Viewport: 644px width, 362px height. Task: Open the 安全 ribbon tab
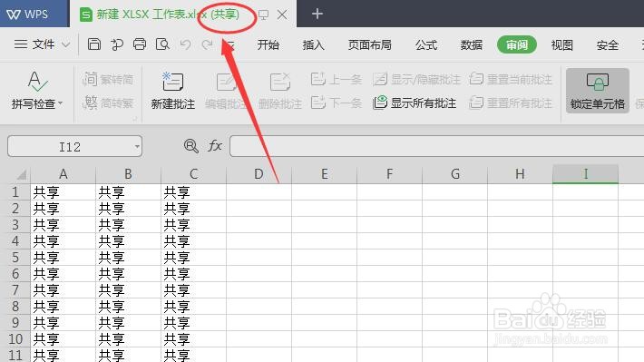607,44
